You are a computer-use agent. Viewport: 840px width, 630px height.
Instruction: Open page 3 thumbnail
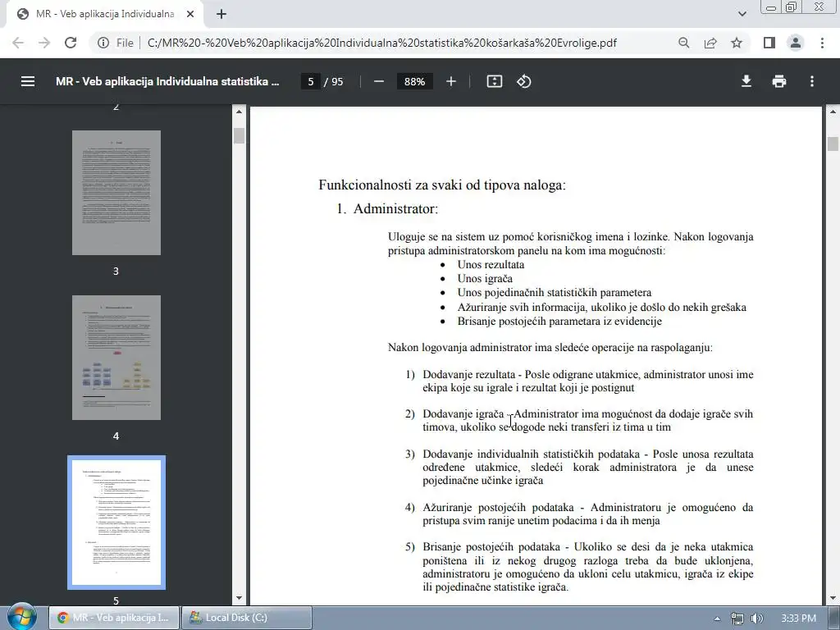pos(116,193)
